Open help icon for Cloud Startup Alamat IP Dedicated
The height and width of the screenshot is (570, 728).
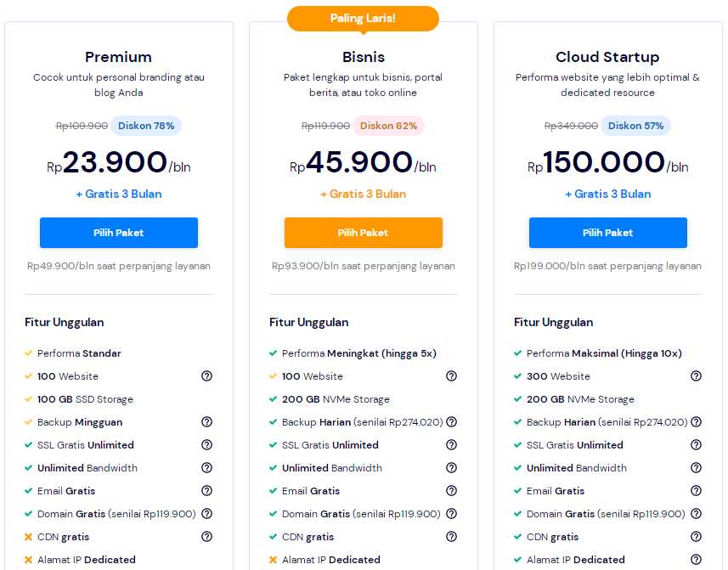coord(696,560)
